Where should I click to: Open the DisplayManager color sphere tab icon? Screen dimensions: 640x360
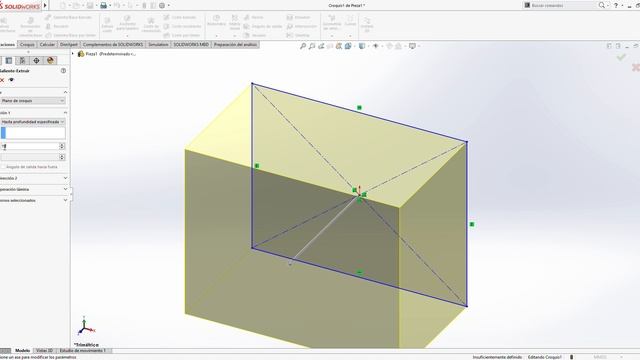[x=50, y=60]
